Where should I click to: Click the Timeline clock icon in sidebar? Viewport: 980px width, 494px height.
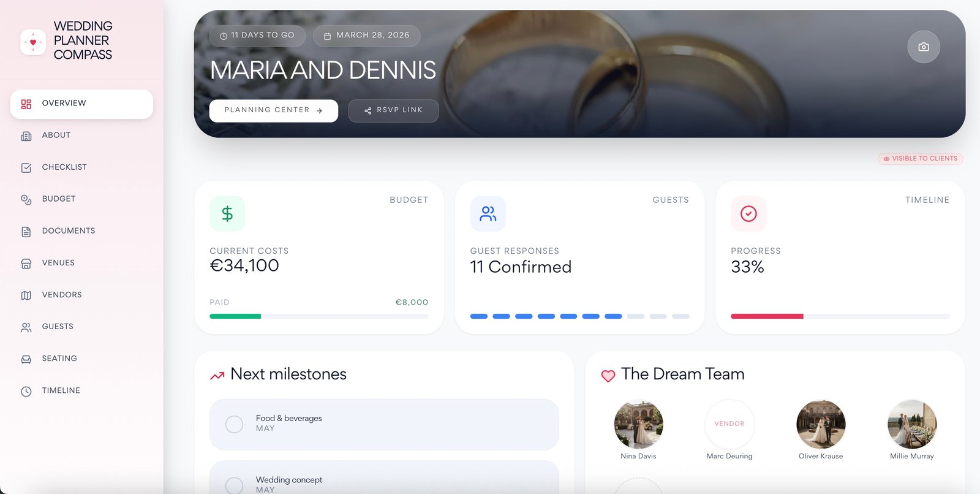pyautogui.click(x=26, y=391)
